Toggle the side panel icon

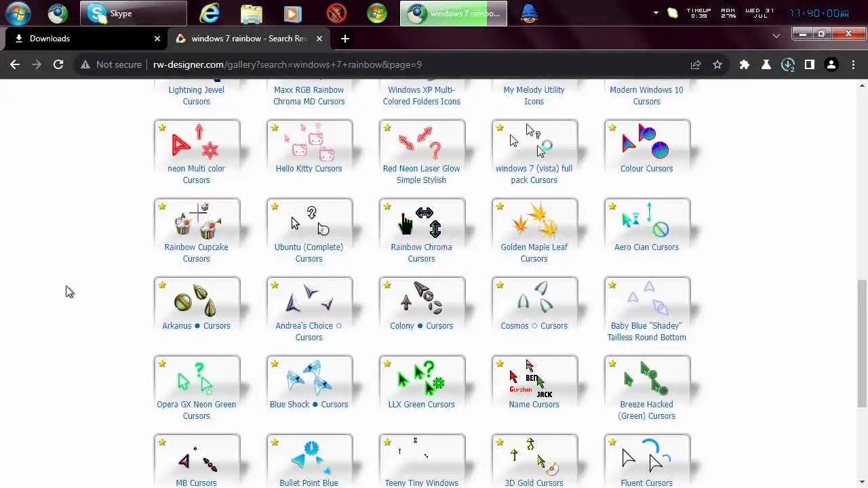(809, 64)
